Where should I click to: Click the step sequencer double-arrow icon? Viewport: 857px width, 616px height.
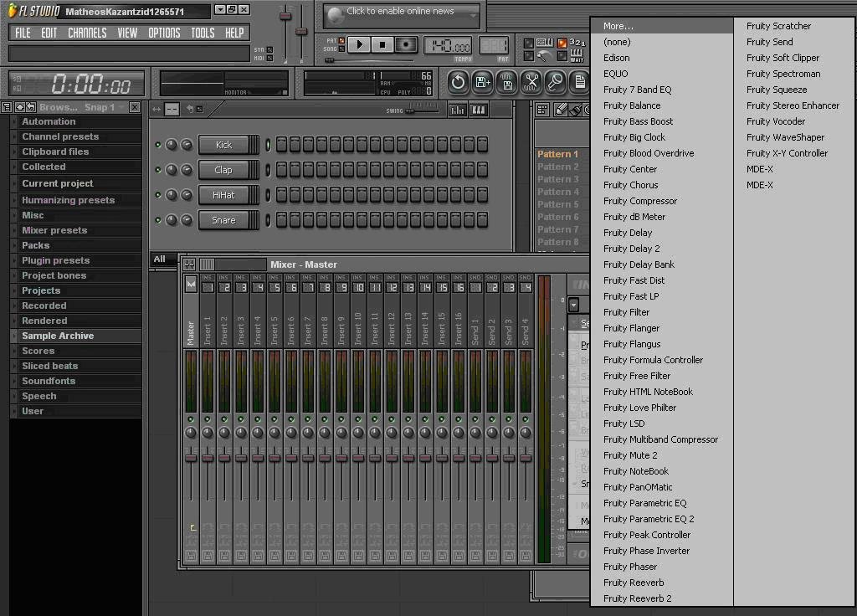pos(157,110)
